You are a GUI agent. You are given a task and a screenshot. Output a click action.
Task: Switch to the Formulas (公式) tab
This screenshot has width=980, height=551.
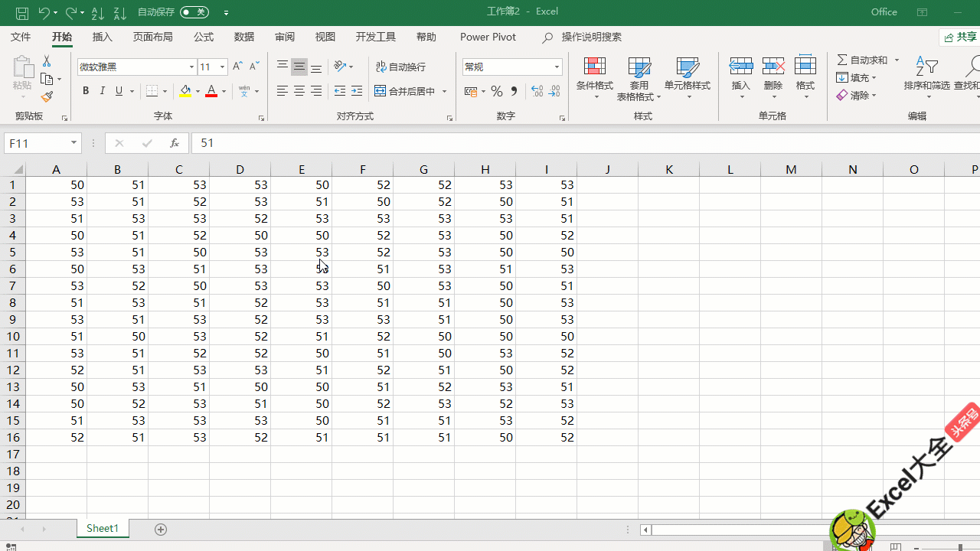(x=204, y=37)
